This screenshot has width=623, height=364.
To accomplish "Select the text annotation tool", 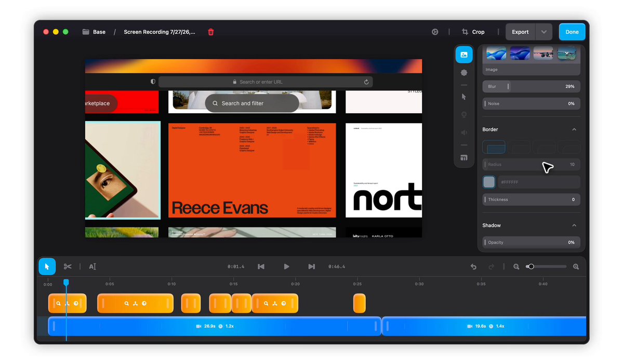I will (x=92, y=267).
